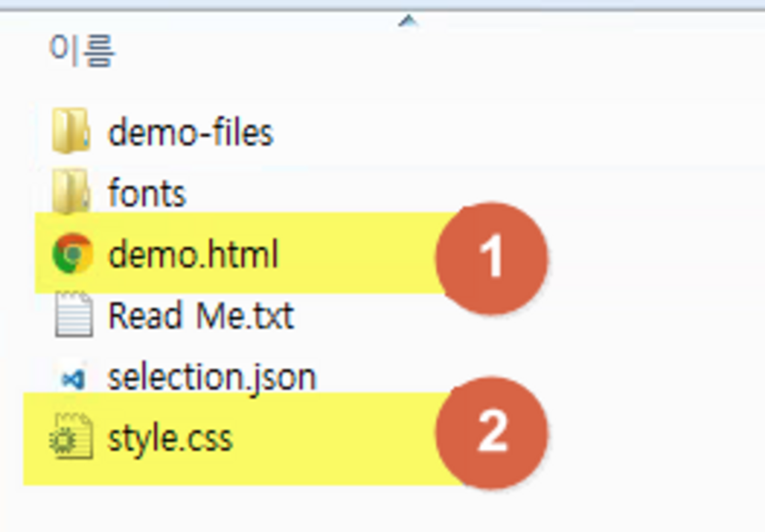The width and height of the screenshot is (765, 532).
Task: Select the demo.html file name
Action: tap(193, 255)
